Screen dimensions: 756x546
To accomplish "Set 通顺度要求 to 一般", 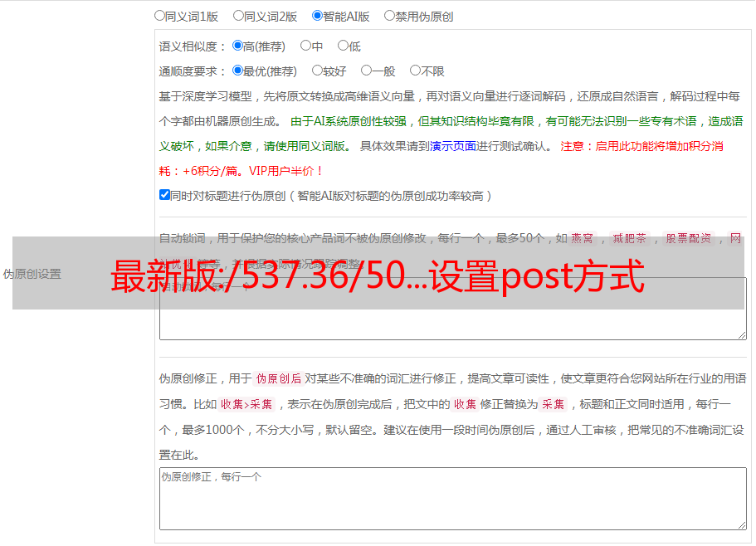I will pyautogui.click(x=367, y=71).
